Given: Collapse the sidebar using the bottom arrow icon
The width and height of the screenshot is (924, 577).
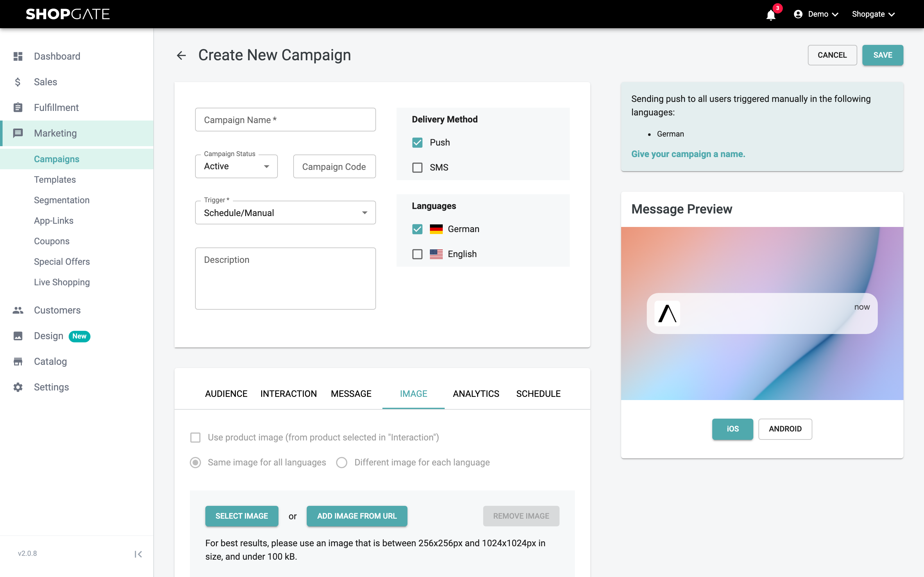Looking at the screenshot, I should point(138,554).
